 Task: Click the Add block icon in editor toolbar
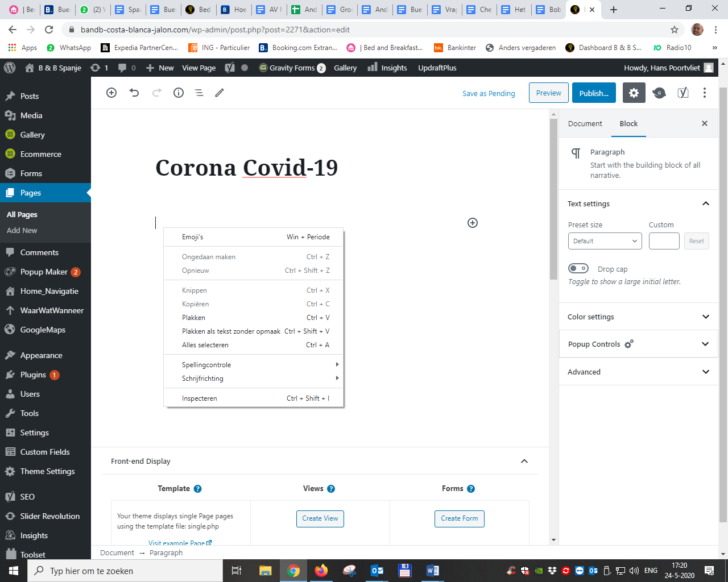click(111, 93)
